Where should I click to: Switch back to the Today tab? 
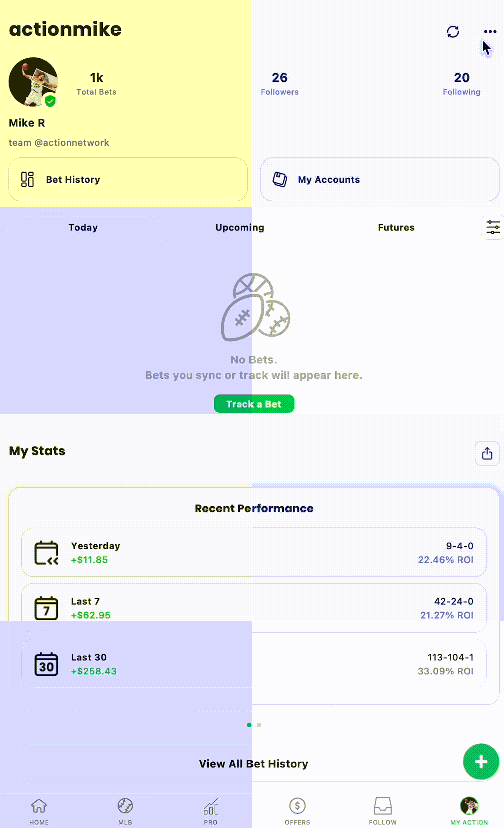[x=82, y=227]
